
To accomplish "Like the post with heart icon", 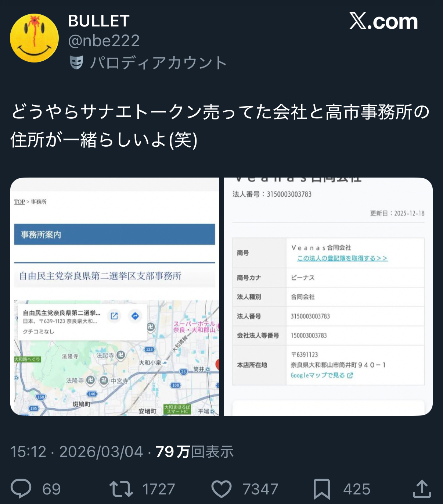I will (x=221, y=489).
